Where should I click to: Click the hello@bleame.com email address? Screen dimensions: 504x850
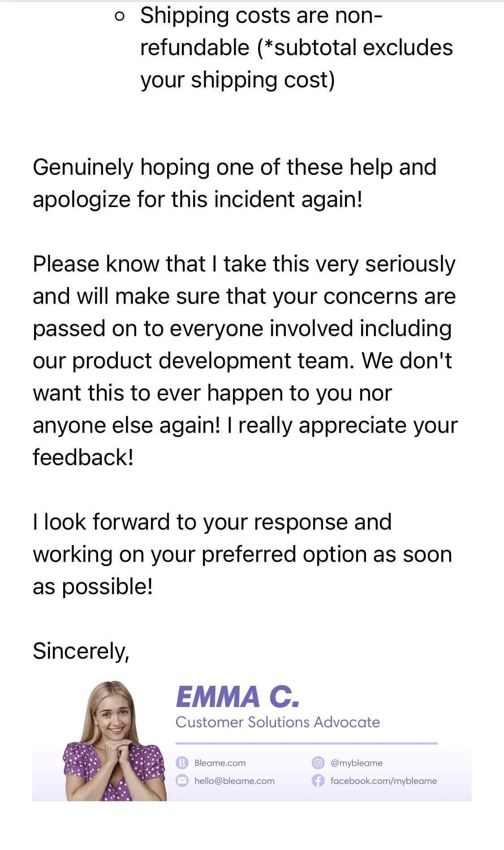pos(234,781)
